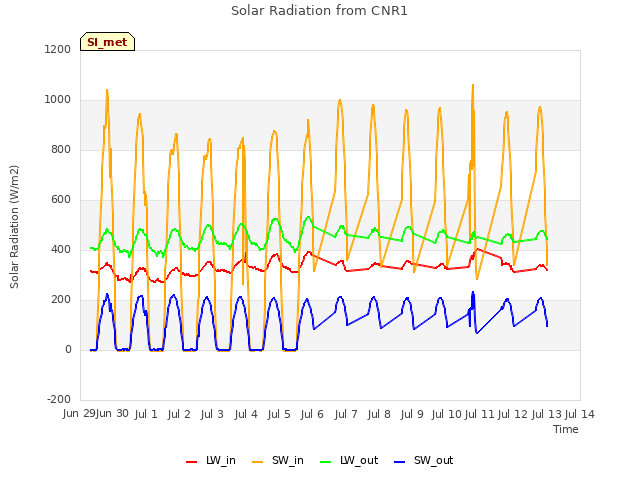Click the blue SW_out legend swatch
Screen dimensions: 640x480
point(400,462)
